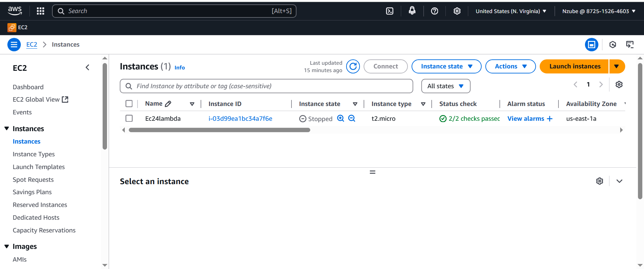The height and width of the screenshot is (269, 644).
Task: Open the console settings gear in top bar
Action: [x=457, y=11]
